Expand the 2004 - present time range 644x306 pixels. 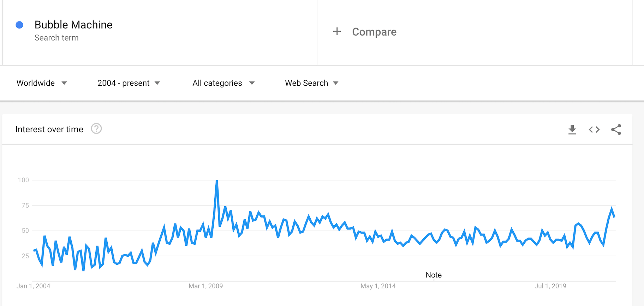click(x=129, y=83)
